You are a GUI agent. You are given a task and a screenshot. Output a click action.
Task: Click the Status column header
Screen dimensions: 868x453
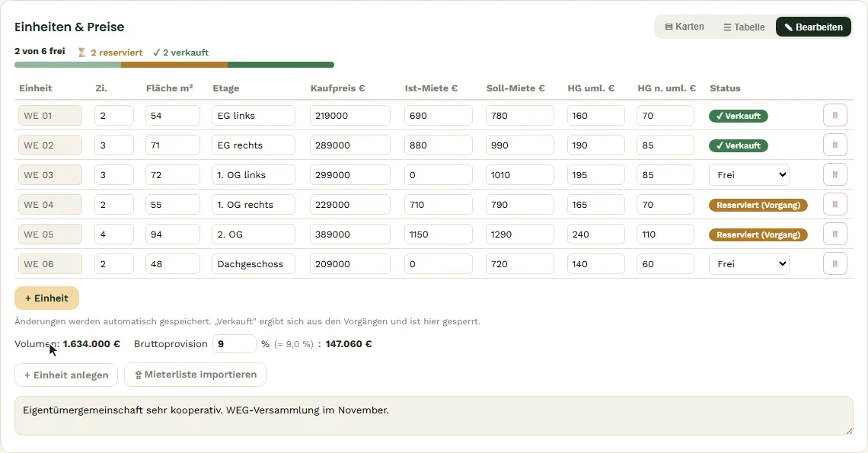pyautogui.click(x=725, y=88)
